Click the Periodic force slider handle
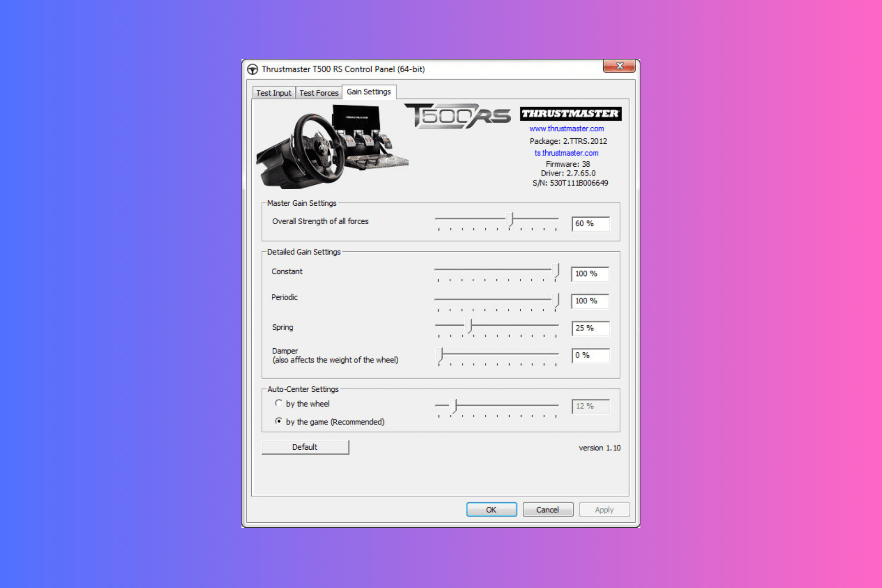This screenshot has width=882, height=588. (556, 300)
